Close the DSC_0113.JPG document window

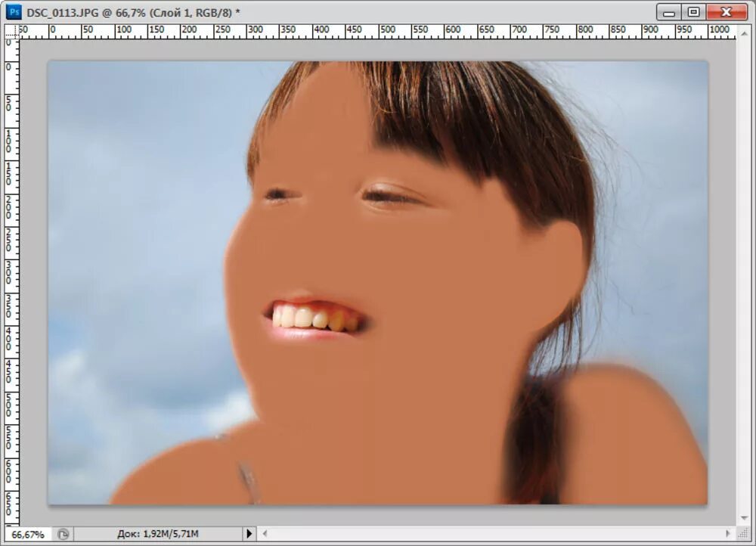[x=727, y=12]
